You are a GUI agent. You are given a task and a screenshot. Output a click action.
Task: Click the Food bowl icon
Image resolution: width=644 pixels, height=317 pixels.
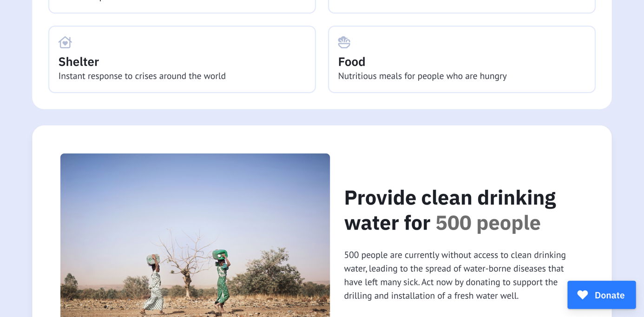344,42
